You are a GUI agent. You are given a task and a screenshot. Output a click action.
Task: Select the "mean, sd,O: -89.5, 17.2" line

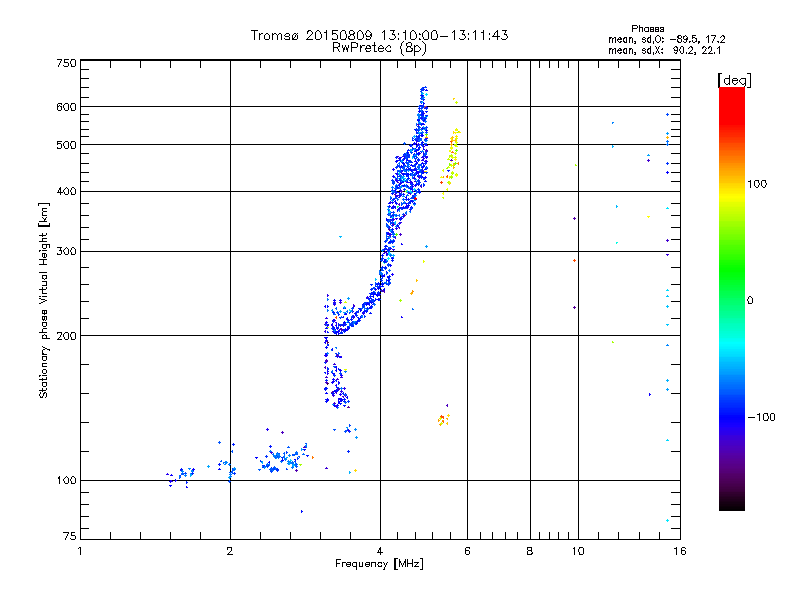click(666, 39)
